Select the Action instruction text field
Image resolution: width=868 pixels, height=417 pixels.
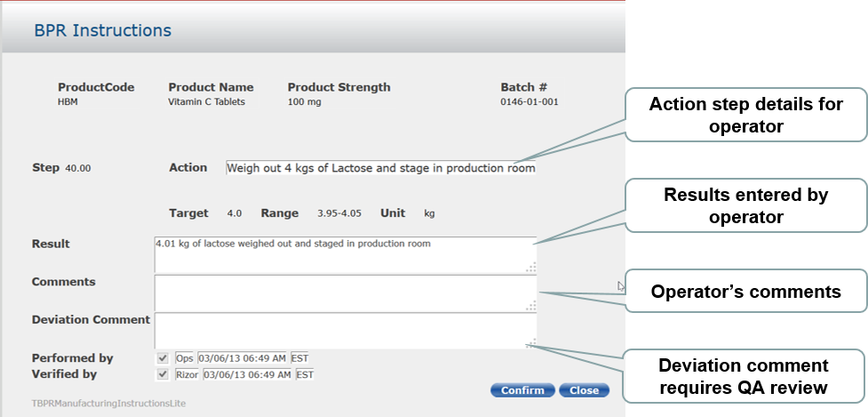coord(380,167)
